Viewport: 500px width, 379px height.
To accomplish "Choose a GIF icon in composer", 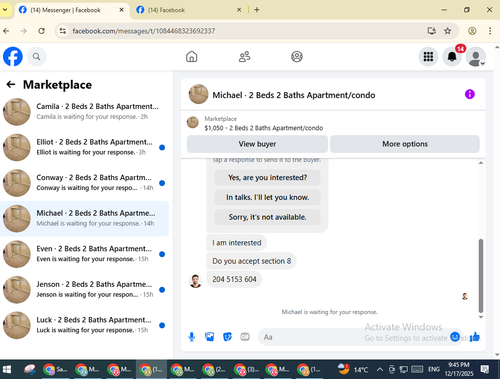I will coord(245,337).
